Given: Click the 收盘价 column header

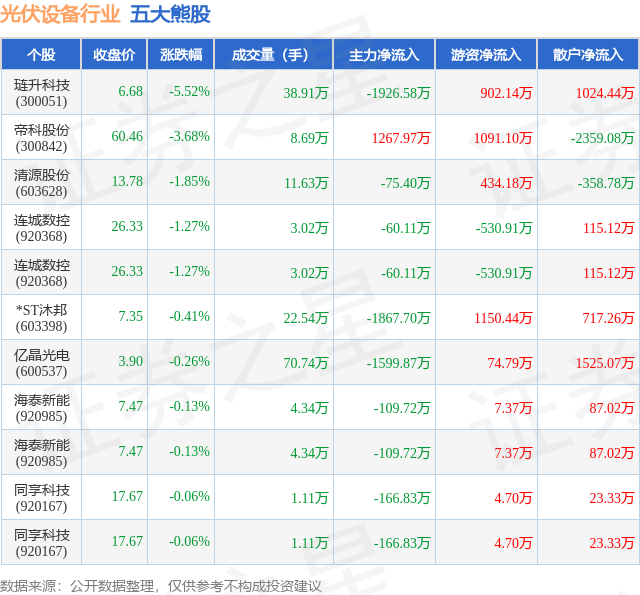Looking at the screenshot, I should click(114, 55).
